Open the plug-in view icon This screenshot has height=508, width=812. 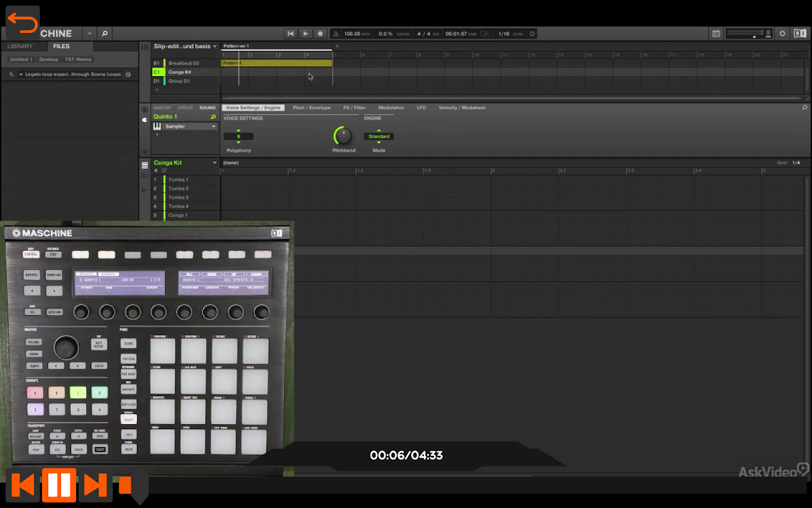(145, 119)
